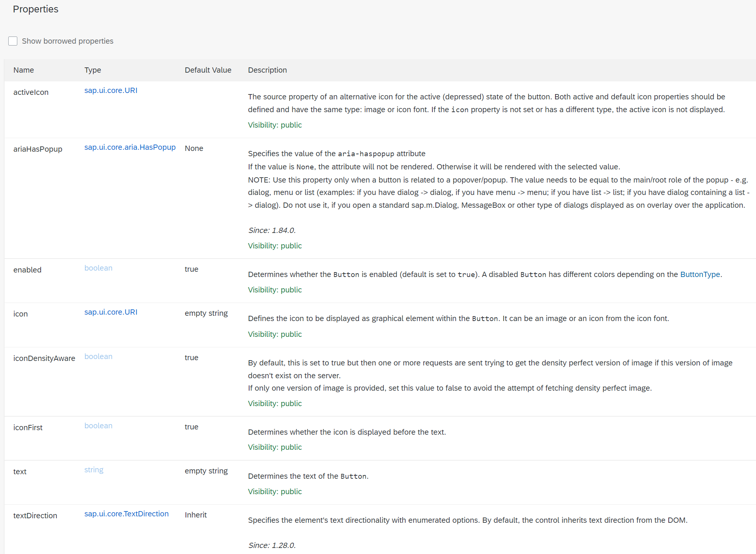Click the true default value of iconFirst
Viewport: 756px width, 554px height.
click(x=192, y=427)
